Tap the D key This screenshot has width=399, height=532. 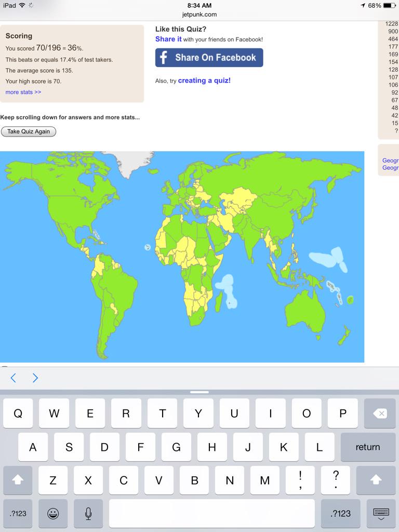click(104, 447)
